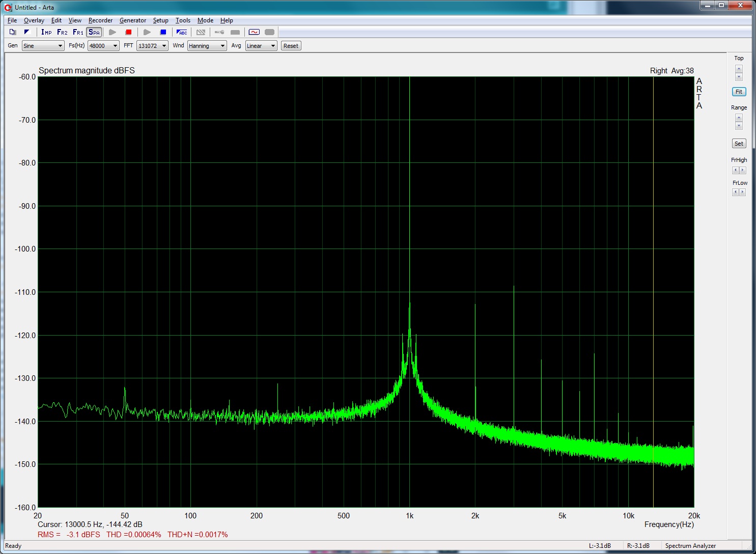Click the Cursor: 13000.5 Hz readout text
This screenshot has height=554, width=756.
coord(90,524)
